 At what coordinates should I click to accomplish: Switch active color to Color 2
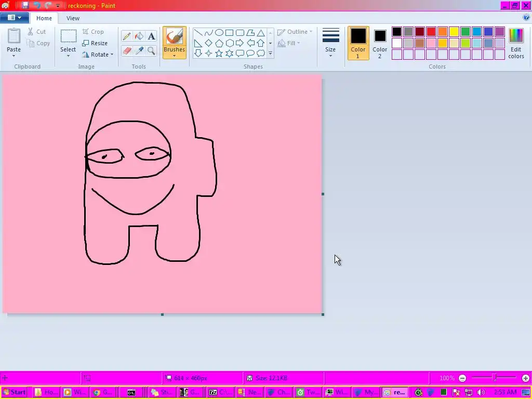click(x=380, y=43)
